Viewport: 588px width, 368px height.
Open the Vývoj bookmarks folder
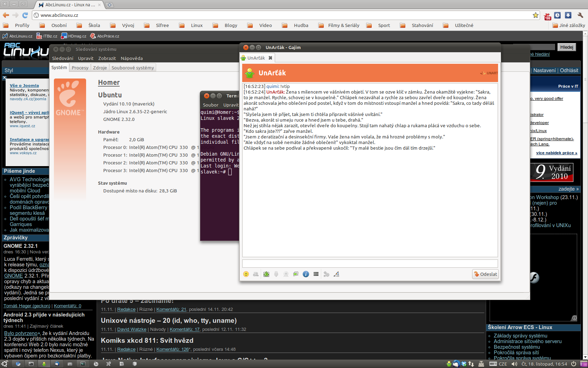pyautogui.click(x=122, y=25)
